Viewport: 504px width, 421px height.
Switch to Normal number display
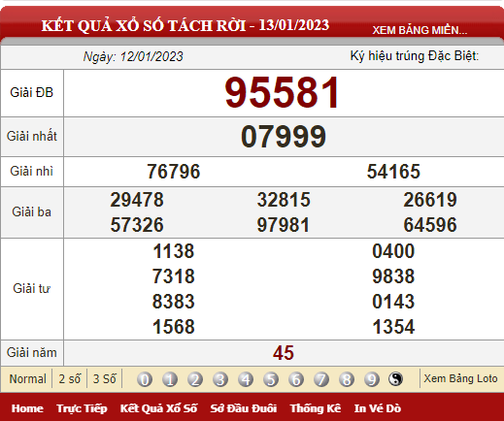coord(27,378)
